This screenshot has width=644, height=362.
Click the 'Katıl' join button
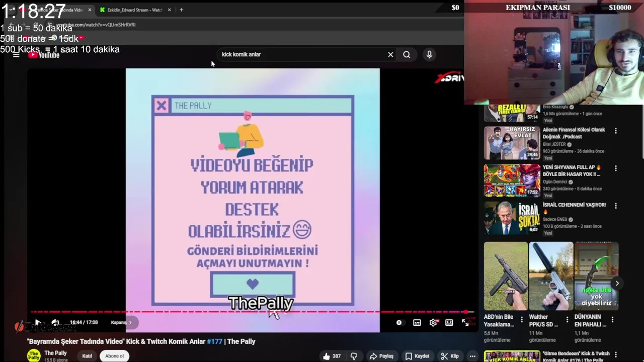click(87, 356)
